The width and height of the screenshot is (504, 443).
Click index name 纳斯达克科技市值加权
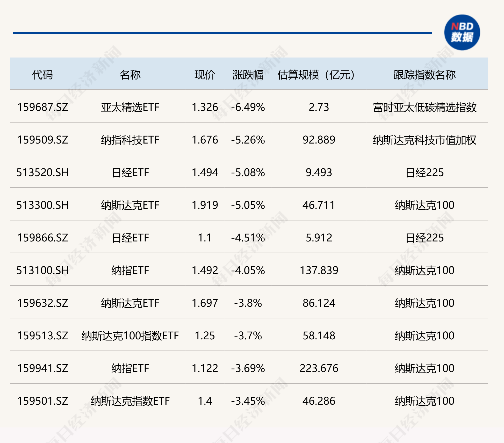[424, 140]
